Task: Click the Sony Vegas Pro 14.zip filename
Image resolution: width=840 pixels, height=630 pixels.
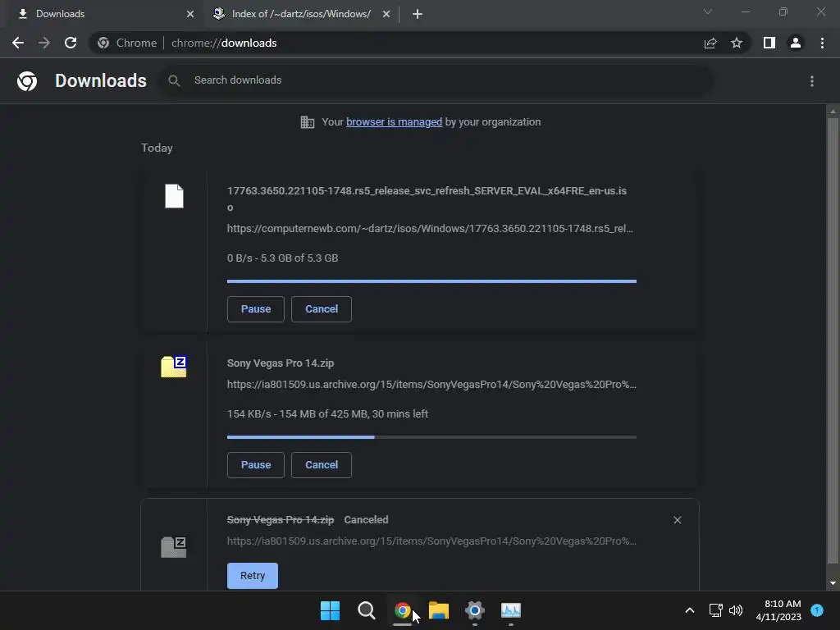Action: click(x=281, y=363)
